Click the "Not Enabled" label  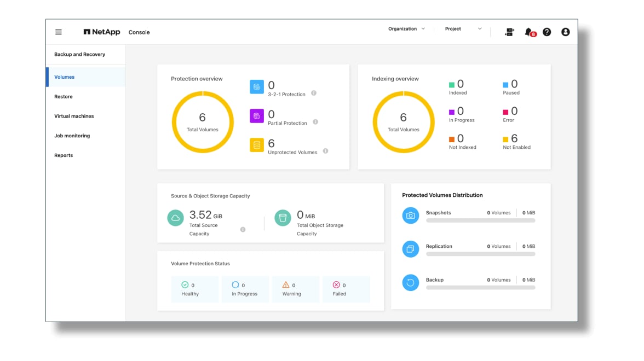(517, 147)
